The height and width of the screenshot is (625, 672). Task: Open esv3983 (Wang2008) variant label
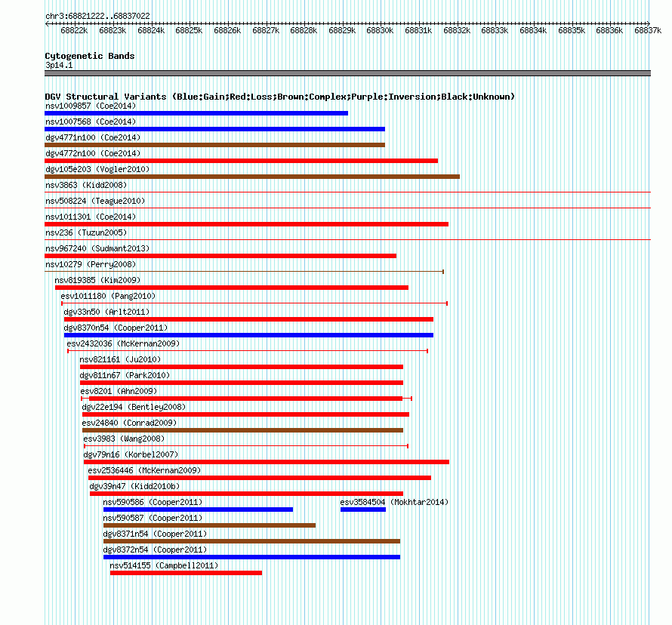124,439
